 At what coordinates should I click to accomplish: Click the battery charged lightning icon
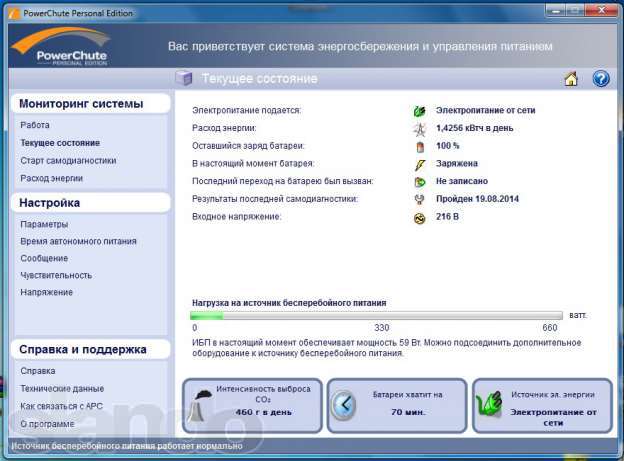tap(420, 164)
